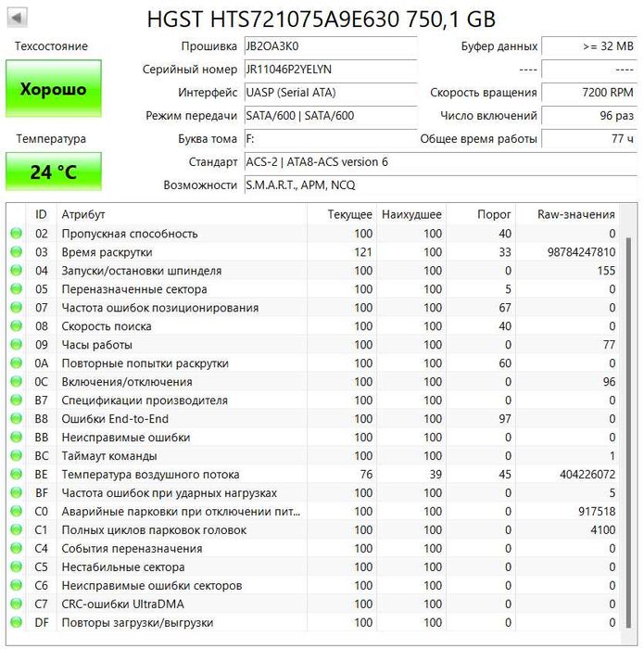This screenshot has width=644, height=649.
Task: Click the serial number field JR11046P2YELYN
Action: coord(331,70)
